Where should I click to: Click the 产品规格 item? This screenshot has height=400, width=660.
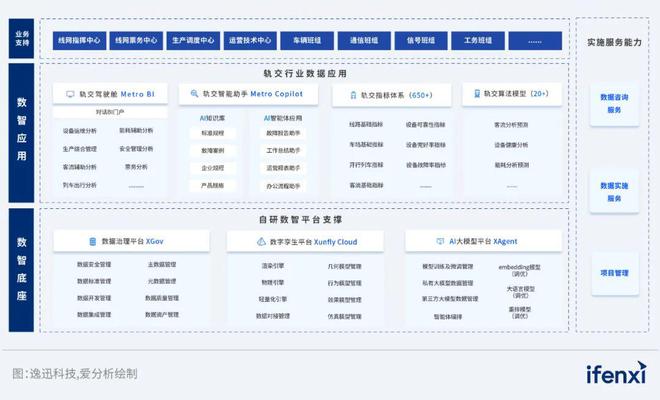pyautogui.click(x=213, y=185)
